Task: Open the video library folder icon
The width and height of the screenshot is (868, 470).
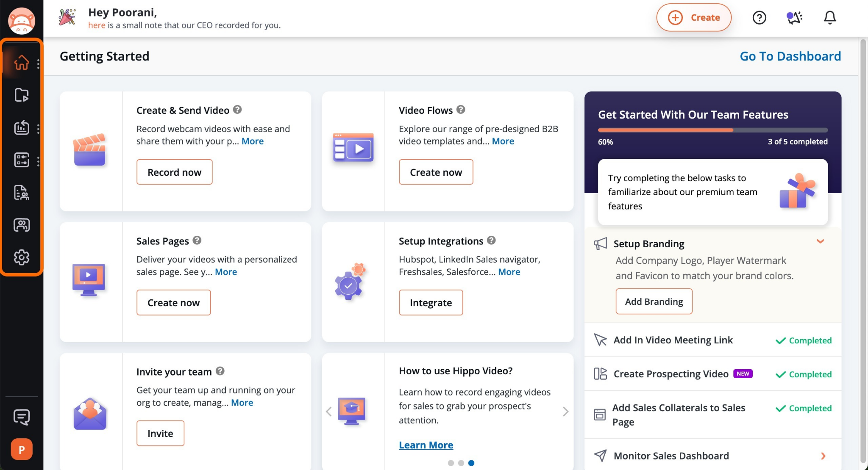Action: point(22,95)
